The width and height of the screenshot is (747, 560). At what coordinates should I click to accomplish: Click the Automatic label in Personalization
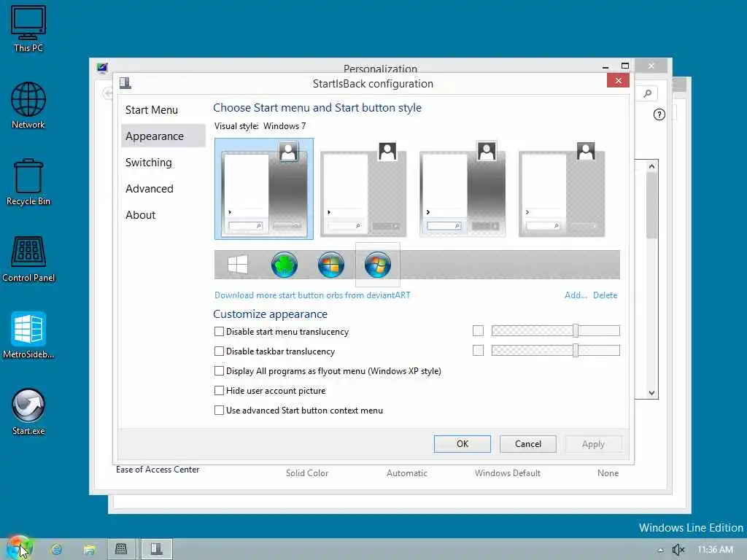click(x=407, y=473)
